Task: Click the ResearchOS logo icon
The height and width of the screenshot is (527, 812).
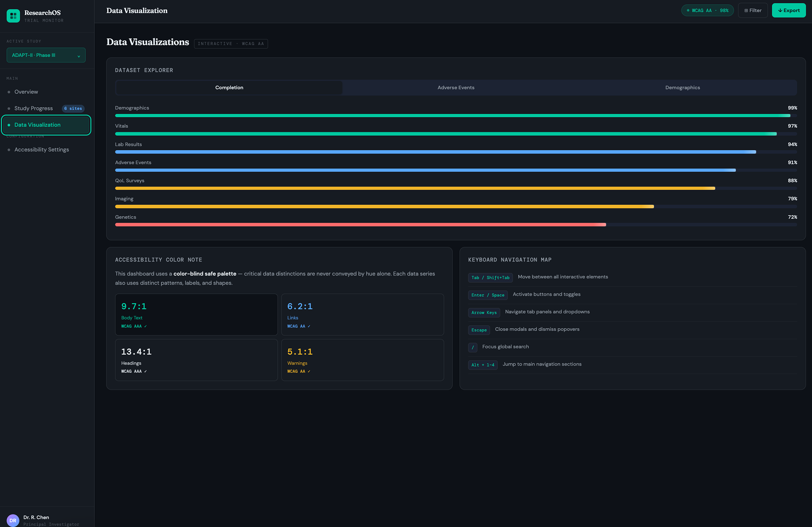Action: pyautogui.click(x=13, y=16)
